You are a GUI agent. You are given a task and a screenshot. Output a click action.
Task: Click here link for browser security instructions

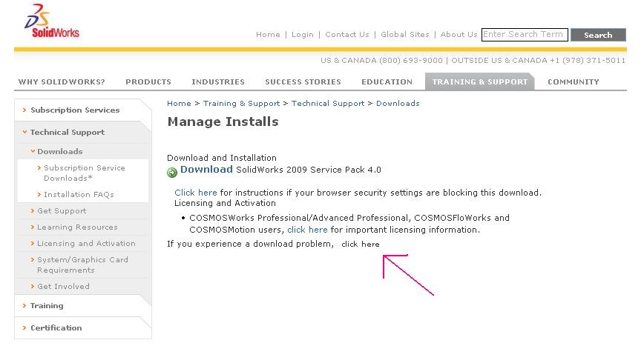click(196, 193)
